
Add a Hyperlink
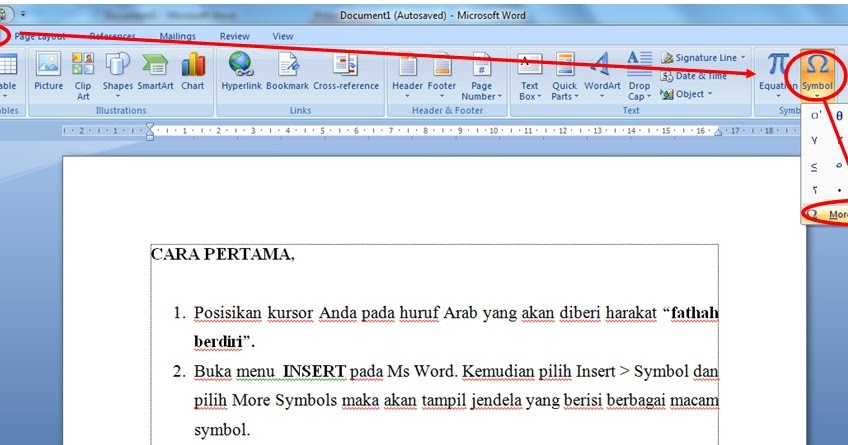coord(241,72)
